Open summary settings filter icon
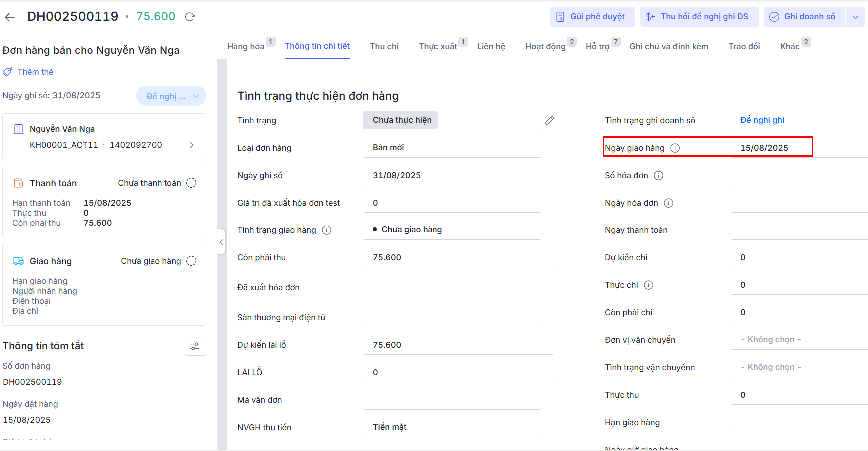 (x=195, y=346)
